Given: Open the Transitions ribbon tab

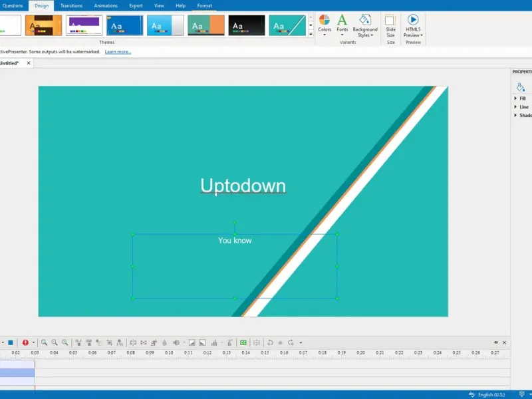Looking at the screenshot, I should 71,6.
